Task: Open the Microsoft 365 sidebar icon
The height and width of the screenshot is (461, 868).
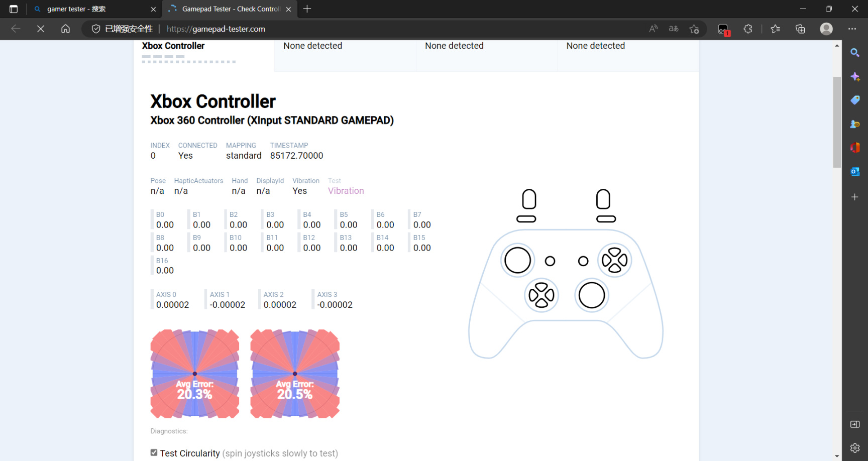Action: (x=855, y=148)
